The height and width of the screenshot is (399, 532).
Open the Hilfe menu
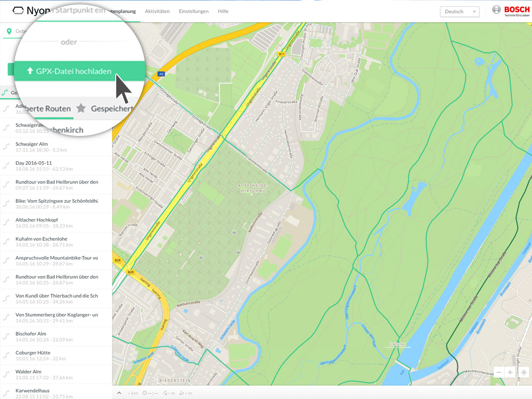223,11
